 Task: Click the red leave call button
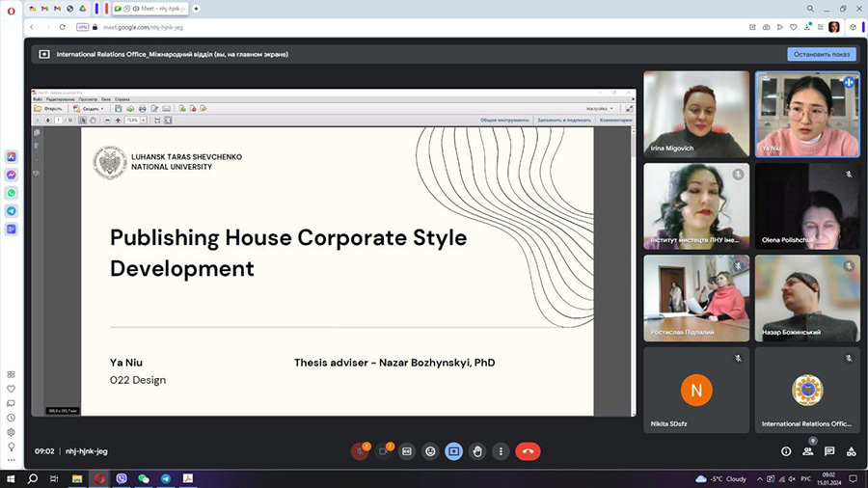point(528,450)
